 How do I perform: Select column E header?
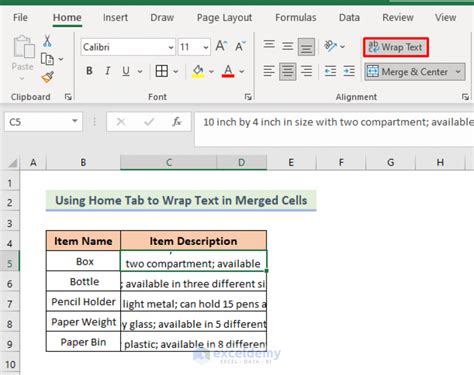pos(291,162)
